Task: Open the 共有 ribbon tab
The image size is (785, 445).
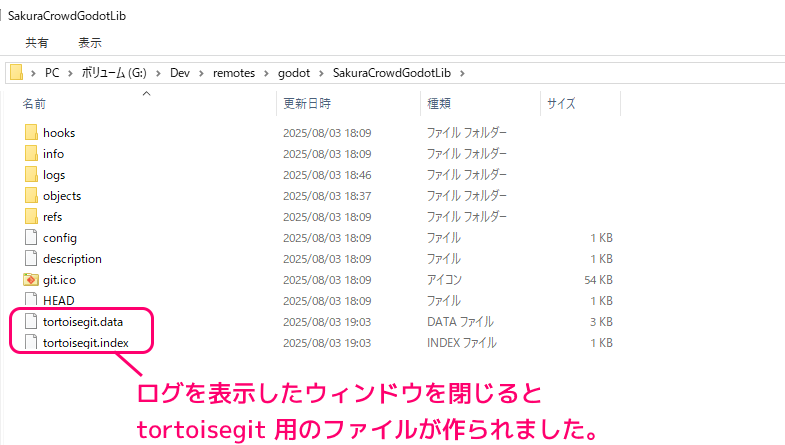Action: pos(37,43)
